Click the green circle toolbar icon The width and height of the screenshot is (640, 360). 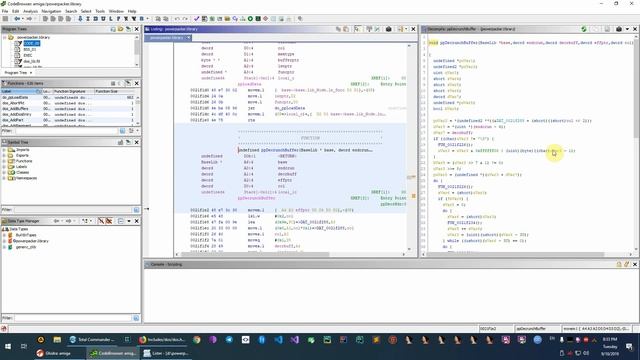250,19
